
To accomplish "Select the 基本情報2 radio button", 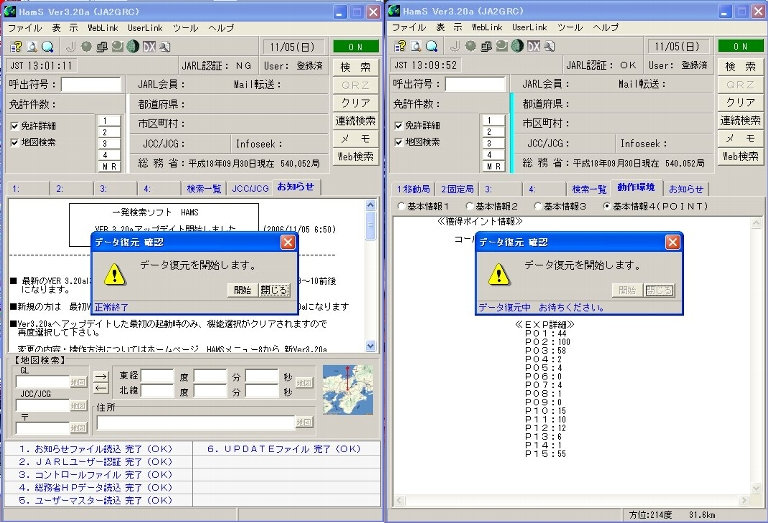I will [470, 206].
